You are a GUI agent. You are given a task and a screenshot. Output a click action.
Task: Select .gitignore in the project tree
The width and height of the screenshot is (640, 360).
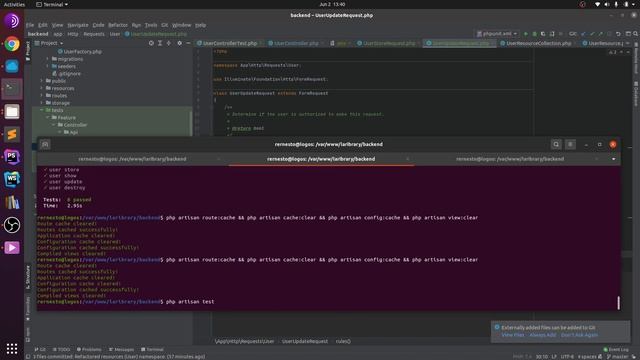67,74
